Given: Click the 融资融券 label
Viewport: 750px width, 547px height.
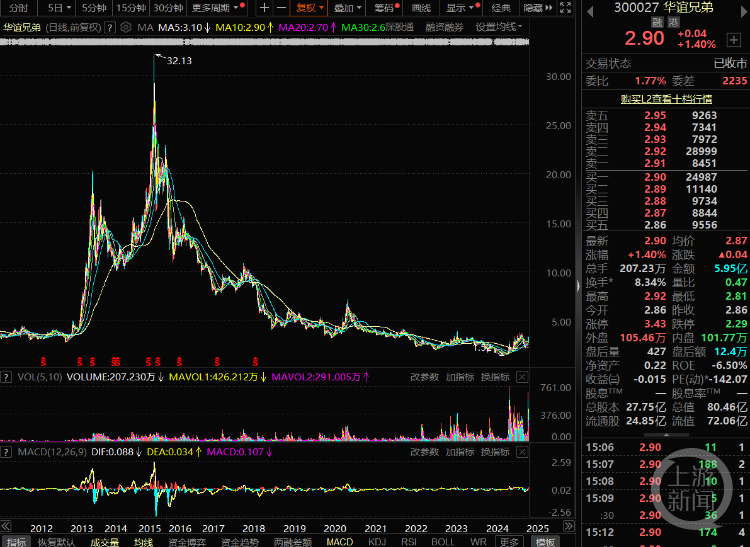Looking at the screenshot, I should click(x=444, y=27).
